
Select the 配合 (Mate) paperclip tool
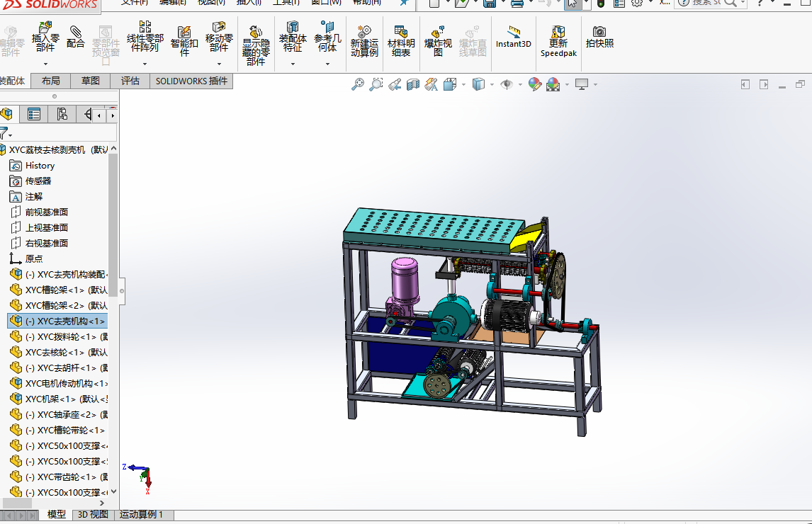click(x=75, y=38)
